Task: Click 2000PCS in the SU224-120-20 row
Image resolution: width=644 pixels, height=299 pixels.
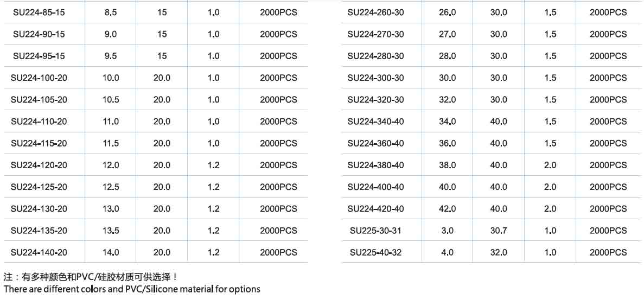Action: coord(278,165)
